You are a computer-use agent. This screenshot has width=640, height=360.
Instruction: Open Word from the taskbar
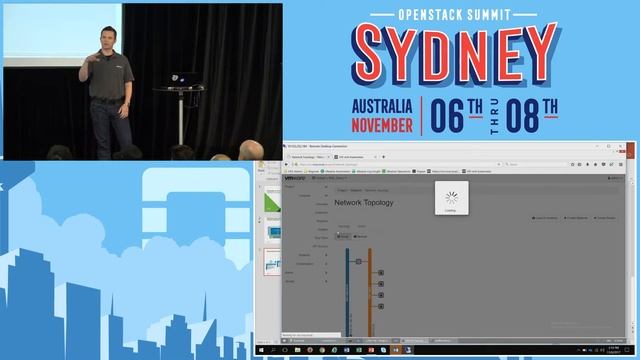click(347, 350)
